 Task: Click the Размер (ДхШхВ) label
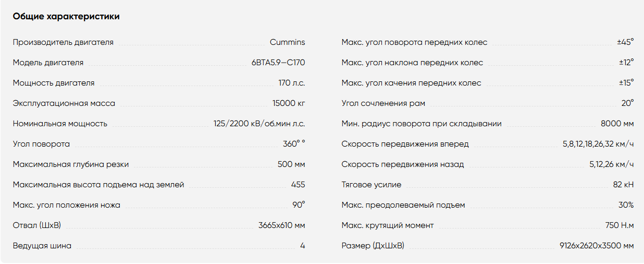coord(373,246)
